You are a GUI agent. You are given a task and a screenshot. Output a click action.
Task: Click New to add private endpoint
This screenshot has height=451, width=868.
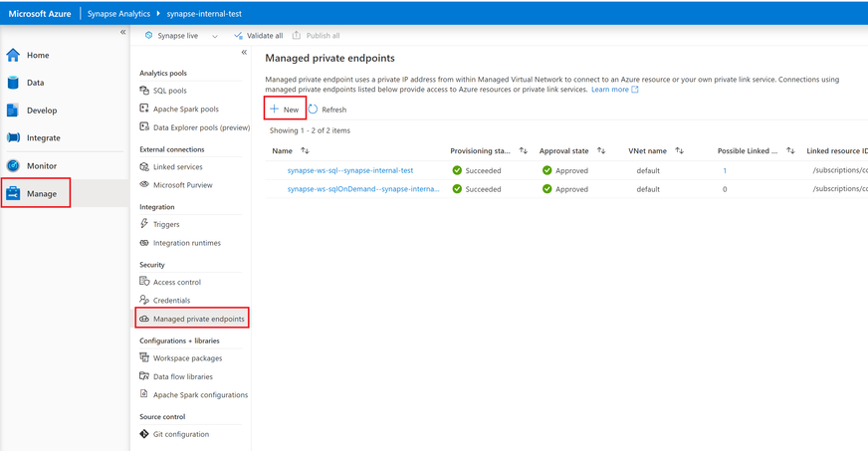click(x=285, y=109)
